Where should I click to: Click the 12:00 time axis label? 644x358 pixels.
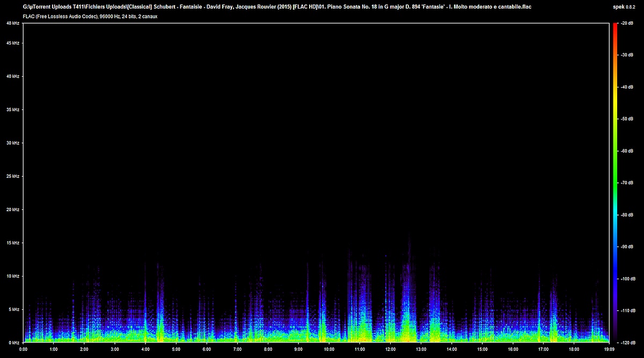coord(391,349)
